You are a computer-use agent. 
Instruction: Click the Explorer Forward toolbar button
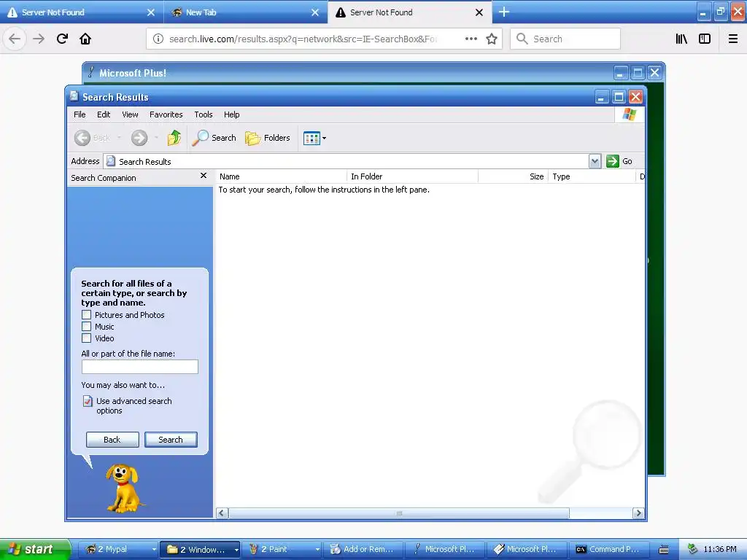pyautogui.click(x=139, y=138)
